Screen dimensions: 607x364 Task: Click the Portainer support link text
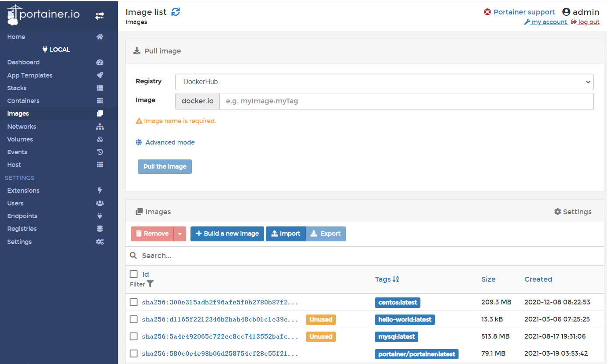coord(524,12)
